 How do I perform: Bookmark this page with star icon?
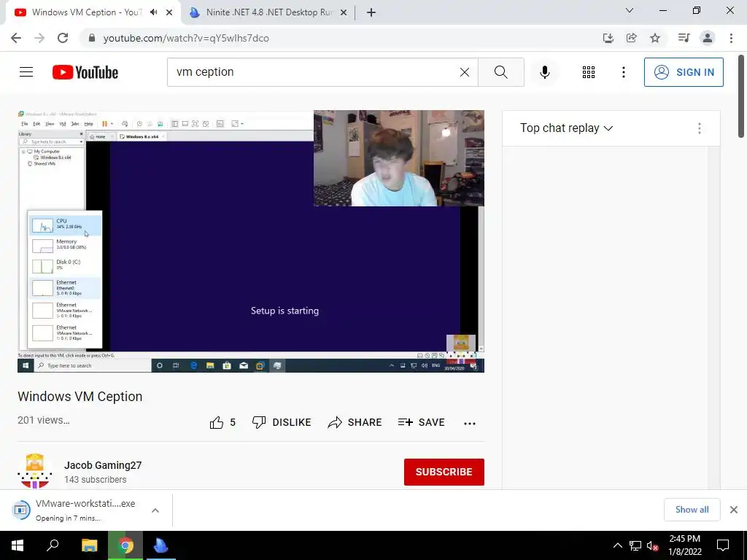tap(655, 38)
